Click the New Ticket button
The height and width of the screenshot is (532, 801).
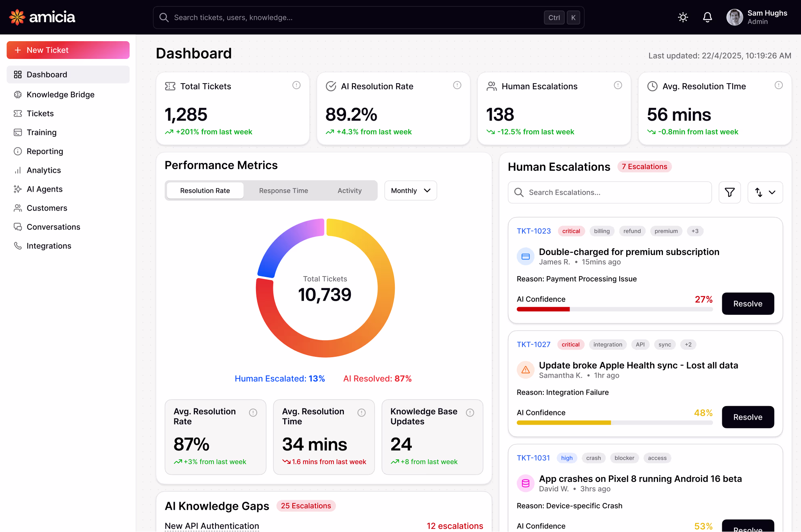click(x=68, y=50)
